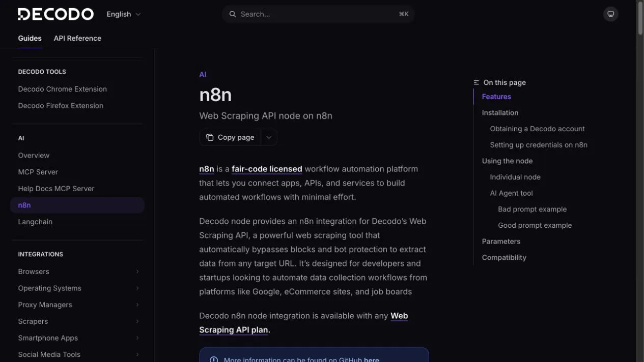Click the Decodo logo
This screenshot has width=644, height=362.
pyautogui.click(x=55, y=14)
